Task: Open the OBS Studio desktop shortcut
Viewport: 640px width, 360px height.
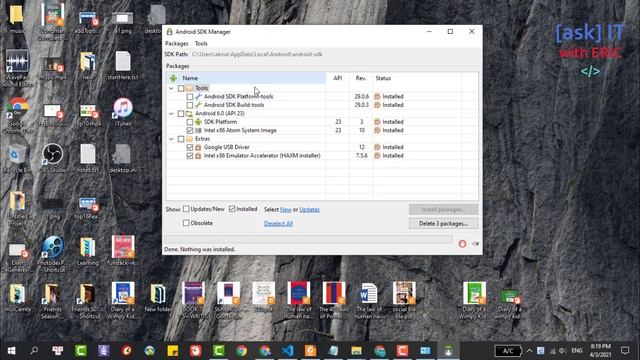Action: (x=53, y=158)
